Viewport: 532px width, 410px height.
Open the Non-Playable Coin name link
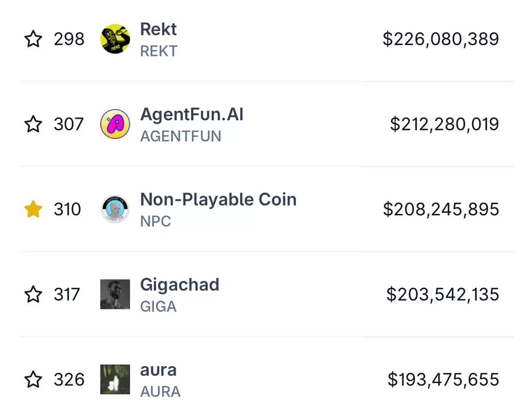tap(218, 200)
